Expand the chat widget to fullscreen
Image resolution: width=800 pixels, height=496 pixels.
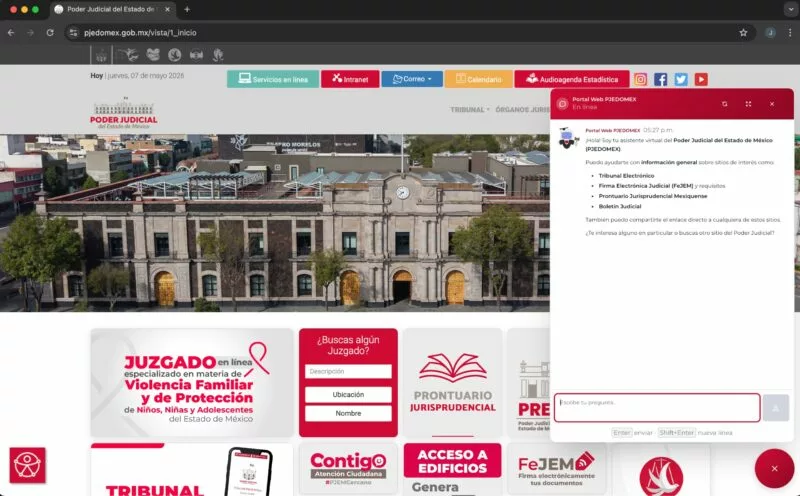pos(748,104)
